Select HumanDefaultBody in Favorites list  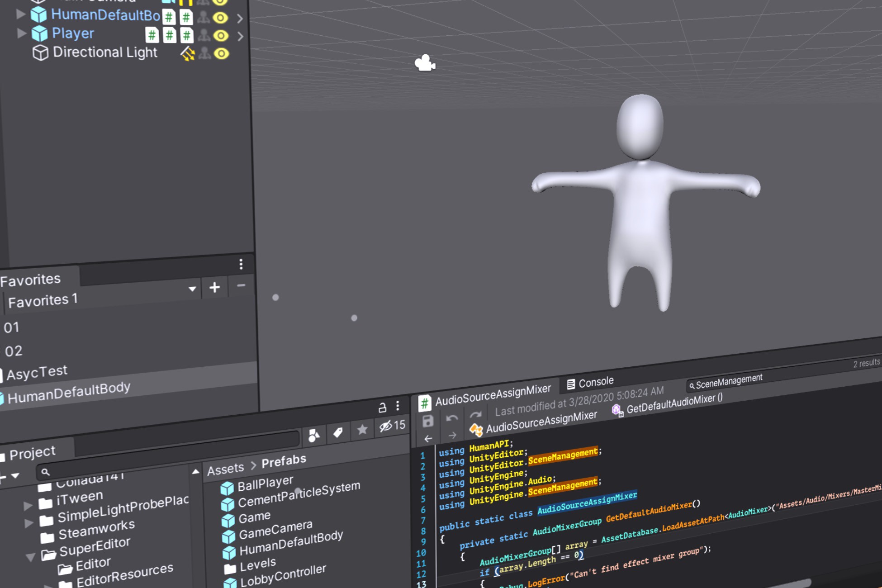pyautogui.click(x=69, y=393)
